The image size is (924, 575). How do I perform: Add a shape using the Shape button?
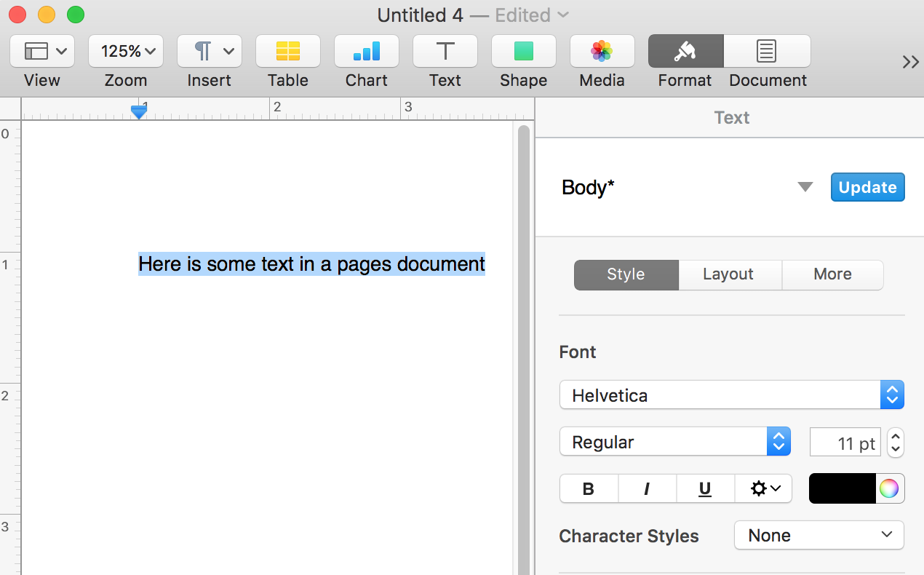[524, 51]
